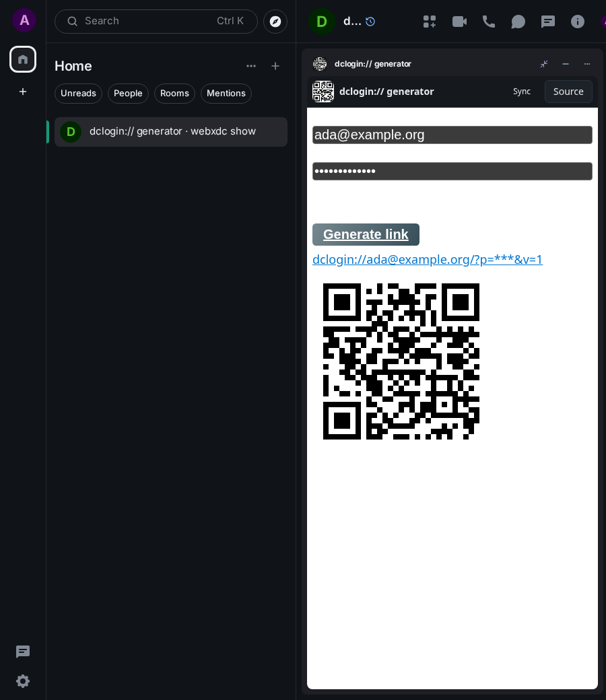The height and width of the screenshot is (700, 606).
Task: Click the collapse arrows icon on widget
Action: (x=544, y=64)
